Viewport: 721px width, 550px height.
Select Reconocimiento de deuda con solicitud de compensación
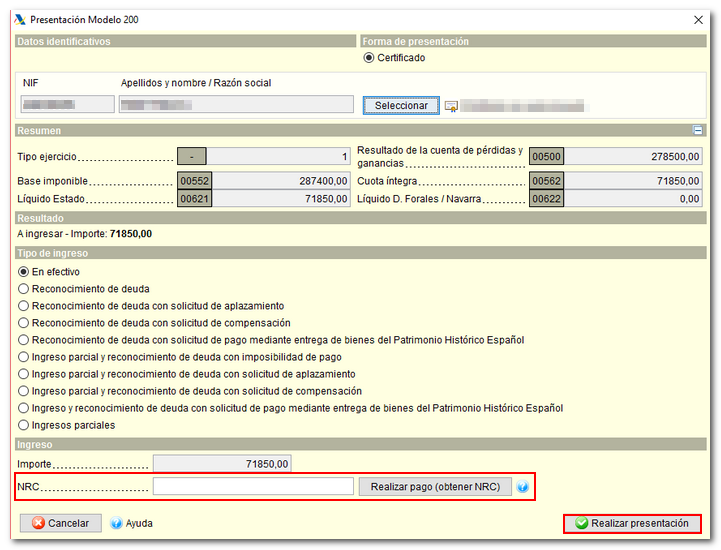[x=24, y=323]
